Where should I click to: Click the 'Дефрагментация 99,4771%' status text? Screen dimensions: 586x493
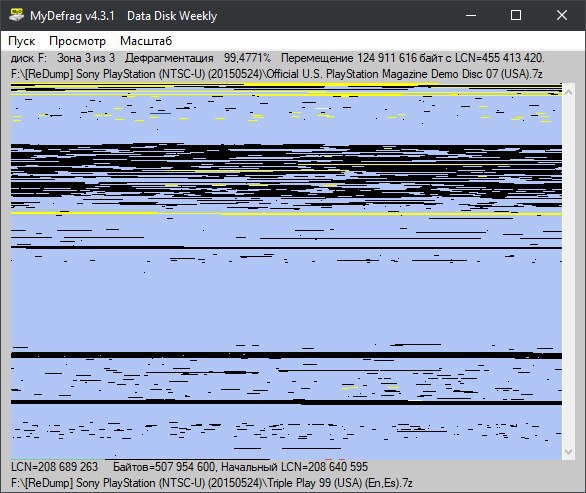point(198,58)
